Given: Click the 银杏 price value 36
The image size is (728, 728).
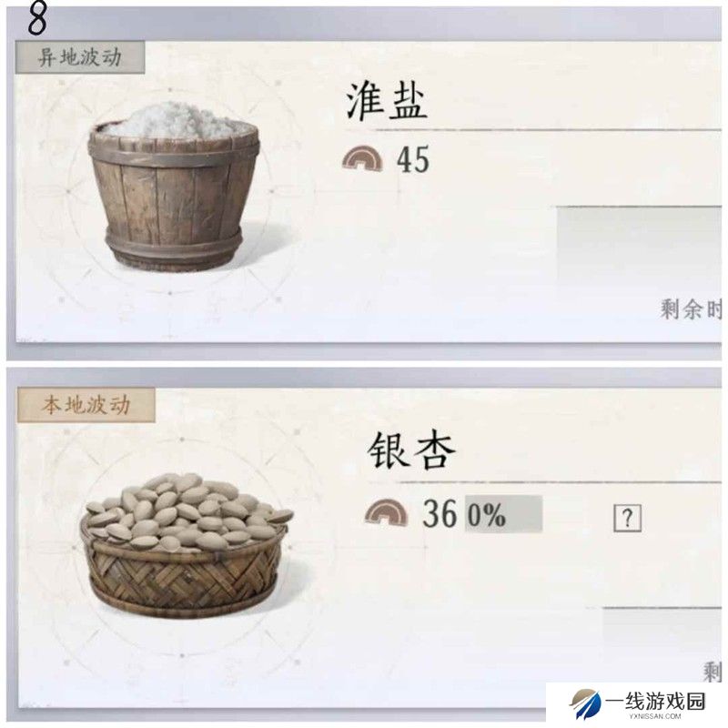Looking at the screenshot, I should (439, 514).
